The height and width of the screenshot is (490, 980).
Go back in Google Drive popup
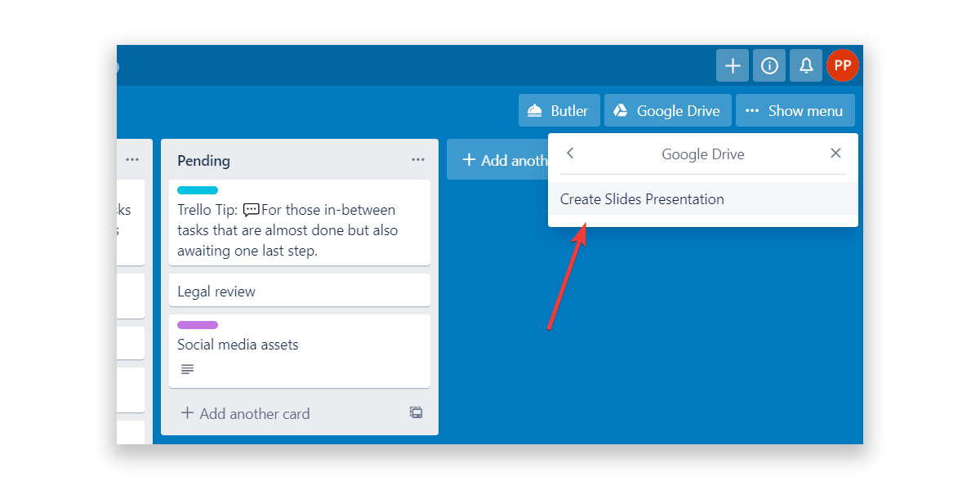570,154
